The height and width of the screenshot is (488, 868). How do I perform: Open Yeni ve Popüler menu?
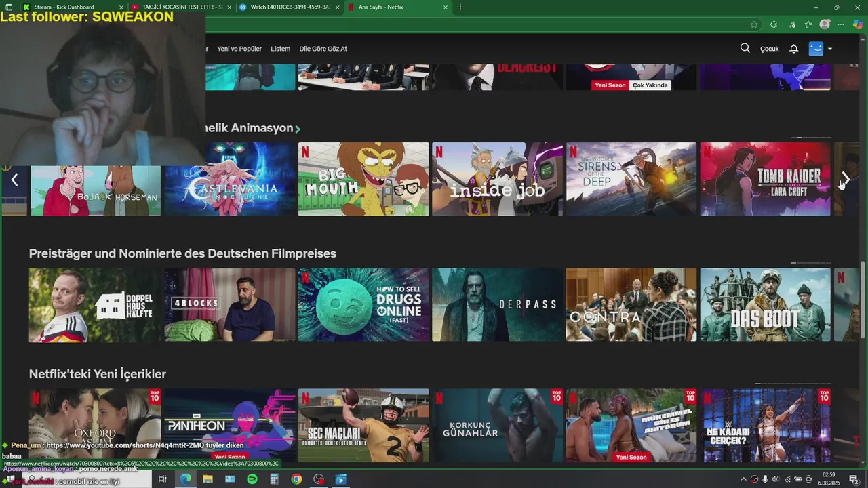[239, 49]
